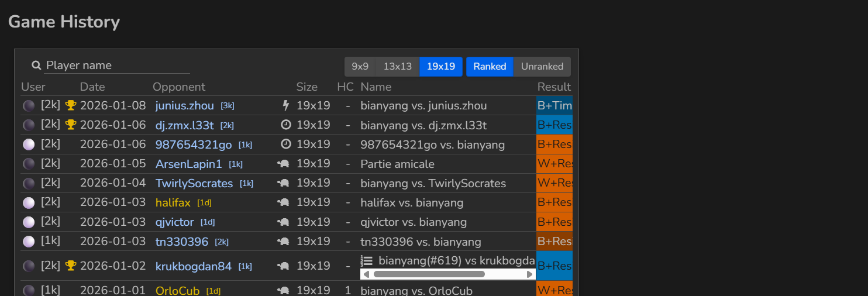
Task: Toggle the 9x9 board size filter
Action: [360, 67]
